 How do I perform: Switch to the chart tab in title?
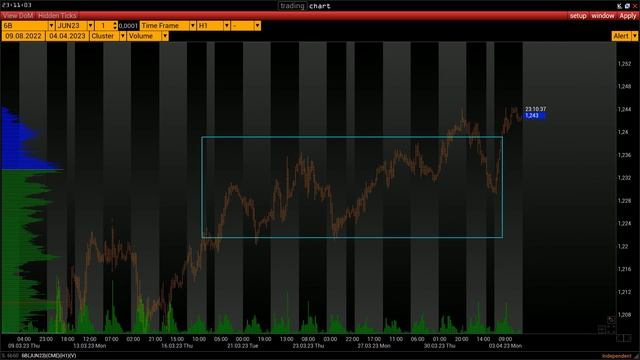pyautogui.click(x=320, y=6)
